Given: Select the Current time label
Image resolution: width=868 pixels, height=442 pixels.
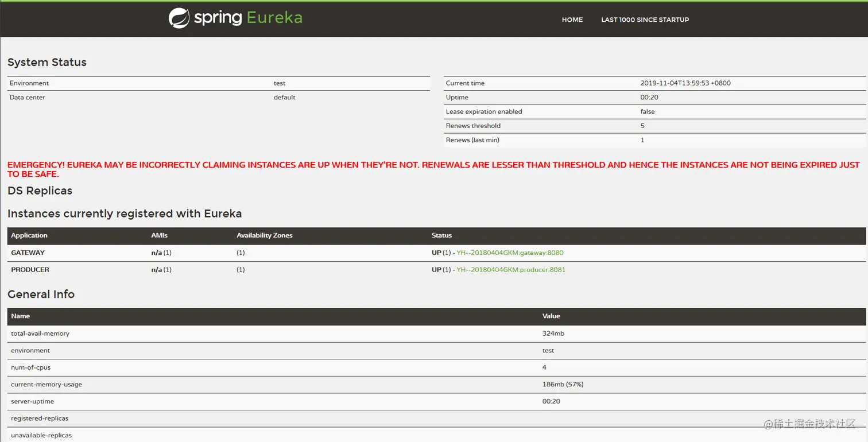Looking at the screenshot, I should 465,83.
